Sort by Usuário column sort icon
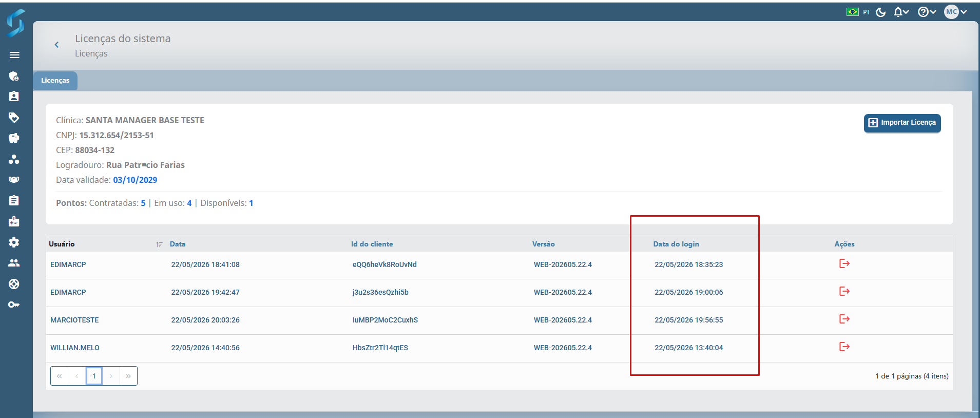This screenshot has height=418, width=980. point(159,244)
